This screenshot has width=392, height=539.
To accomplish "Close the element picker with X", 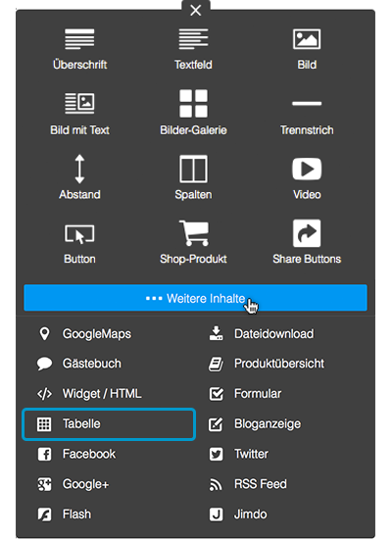I will [196, 11].
